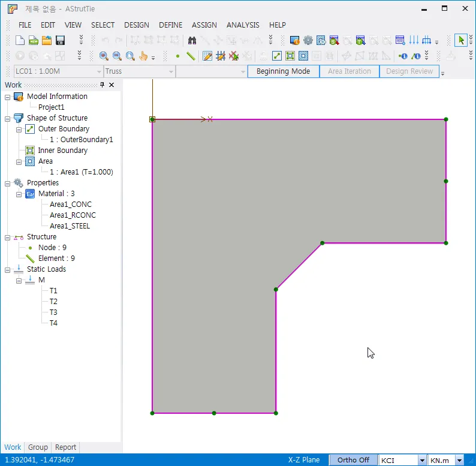The height and width of the screenshot is (466, 476).
Task: Collapse the Outer Boundary node
Action: (x=19, y=130)
